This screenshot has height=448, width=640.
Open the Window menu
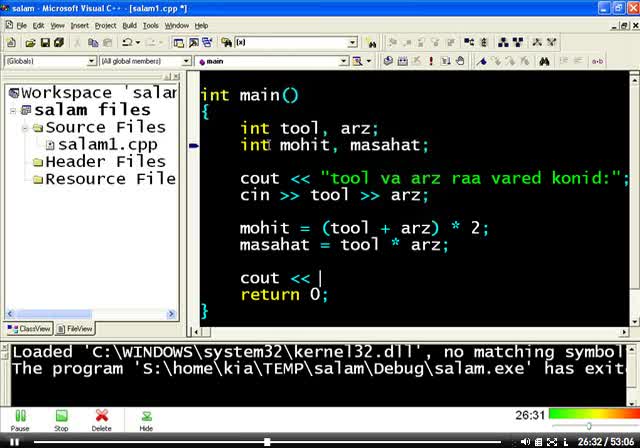click(x=177, y=26)
